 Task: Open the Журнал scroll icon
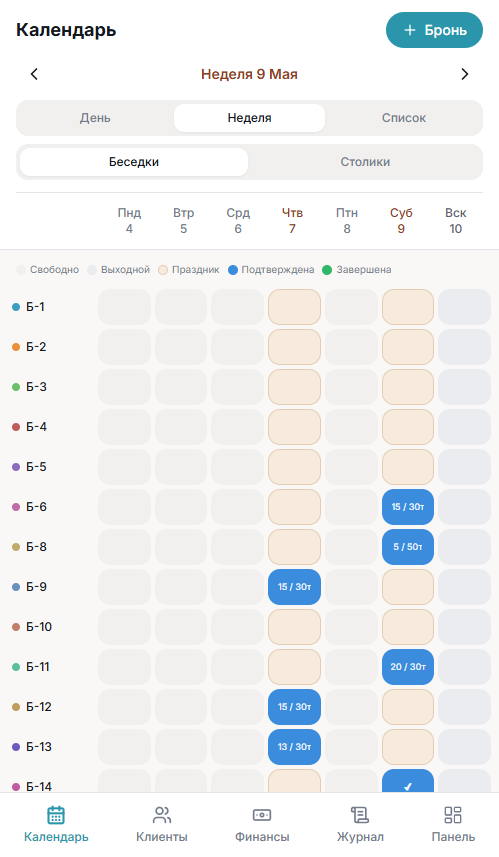tap(360, 815)
